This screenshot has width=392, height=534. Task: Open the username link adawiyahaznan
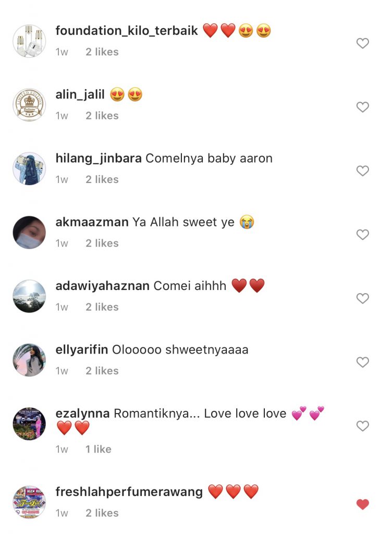pyautogui.click(x=102, y=286)
